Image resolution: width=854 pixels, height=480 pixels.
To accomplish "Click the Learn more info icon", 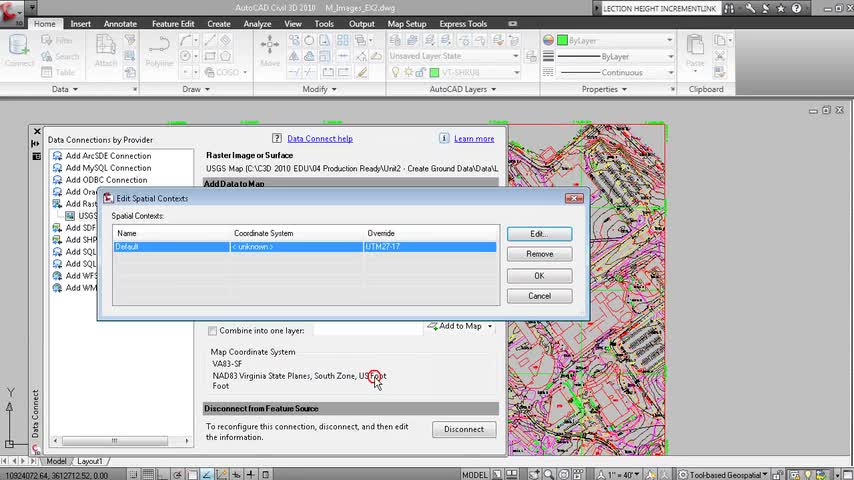I will (x=444, y=139).
